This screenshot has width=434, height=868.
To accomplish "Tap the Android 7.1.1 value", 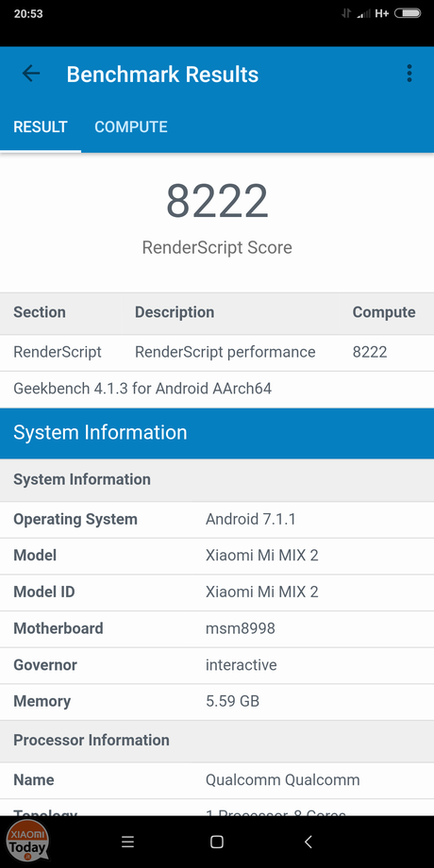I will pos(251,519).
